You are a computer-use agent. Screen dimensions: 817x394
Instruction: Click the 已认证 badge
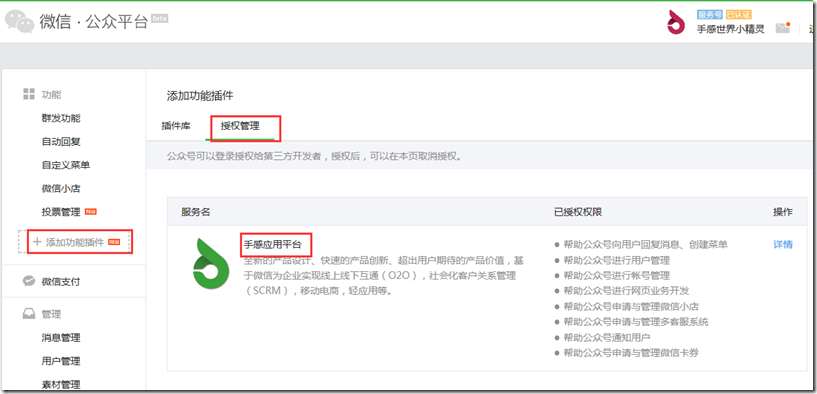pyautogui.click(x=738, y=15)
